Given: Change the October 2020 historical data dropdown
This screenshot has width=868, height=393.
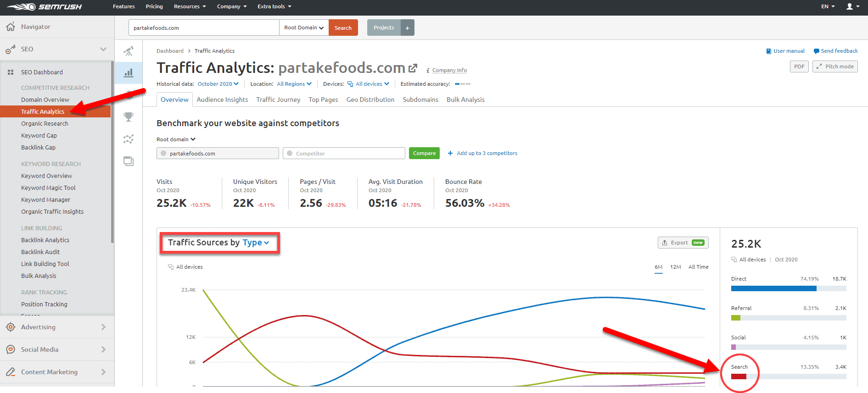Looking at the screenshot, I should pyautogui.click(x=218, y=84).
